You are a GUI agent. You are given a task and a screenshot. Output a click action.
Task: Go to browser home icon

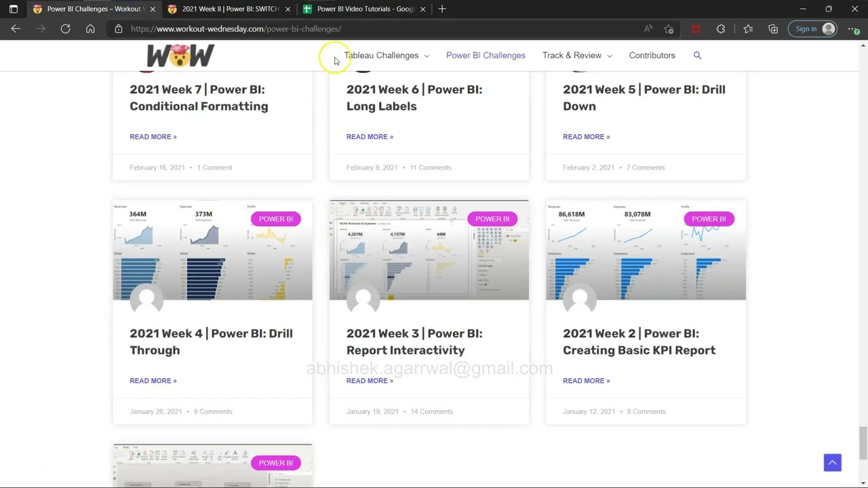(x=90, y=28)
